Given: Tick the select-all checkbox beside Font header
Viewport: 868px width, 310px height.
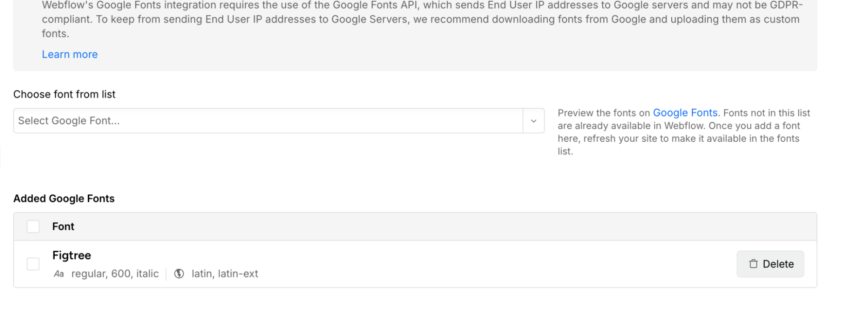Looking at the screenshot, I should (33, 227).
